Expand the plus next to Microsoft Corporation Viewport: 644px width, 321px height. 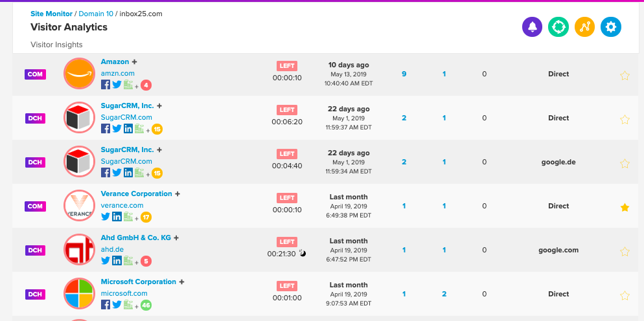(181, 282)
